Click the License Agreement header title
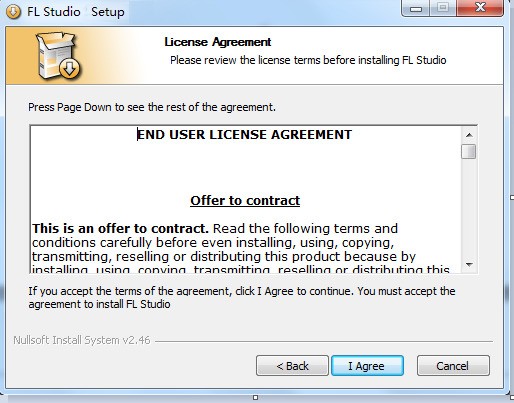The image size is (514, 403). (218, 42)
